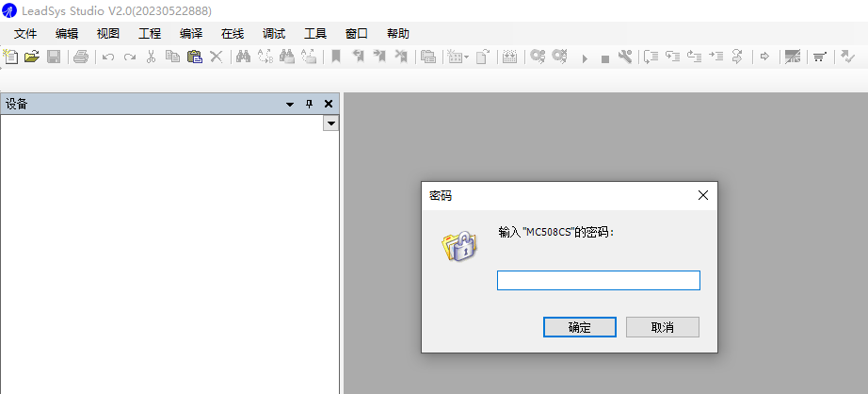Go to next bookmark icon
868x394 pixels.
379,57
